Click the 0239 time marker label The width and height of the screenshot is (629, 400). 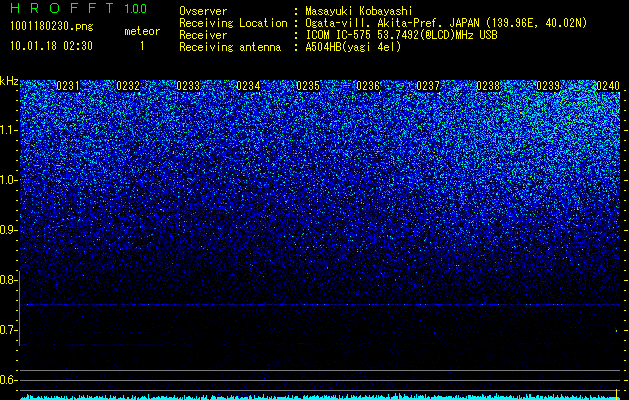coord(548,86)
